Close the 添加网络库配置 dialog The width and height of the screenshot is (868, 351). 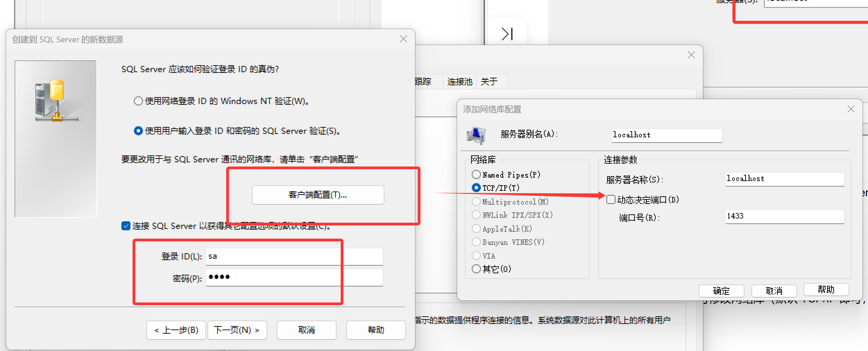851,109
